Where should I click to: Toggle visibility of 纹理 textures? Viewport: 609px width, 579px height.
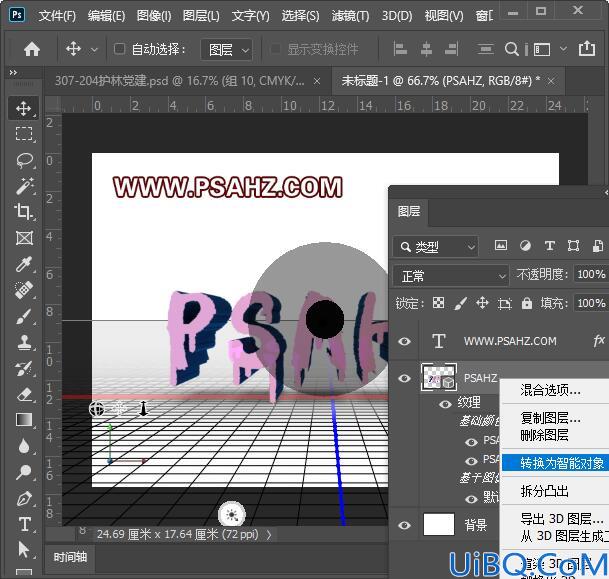[445, 404]
